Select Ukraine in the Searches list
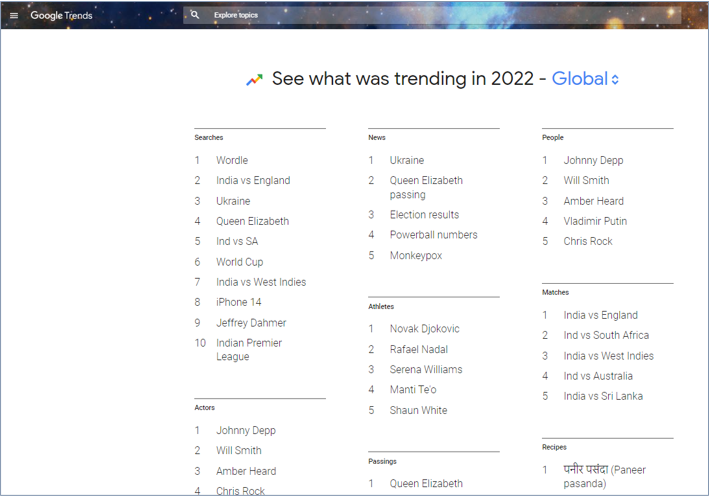The height and width of the screenshot is (496, 709). tap(233, 201)
